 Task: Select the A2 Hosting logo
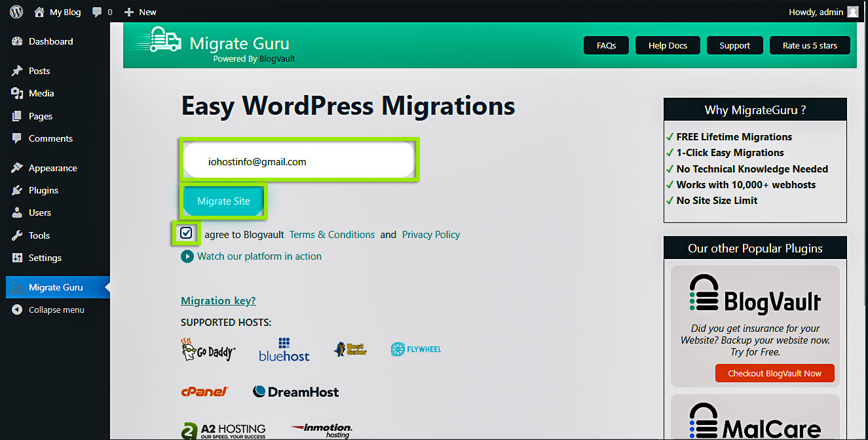click(223, 431)
